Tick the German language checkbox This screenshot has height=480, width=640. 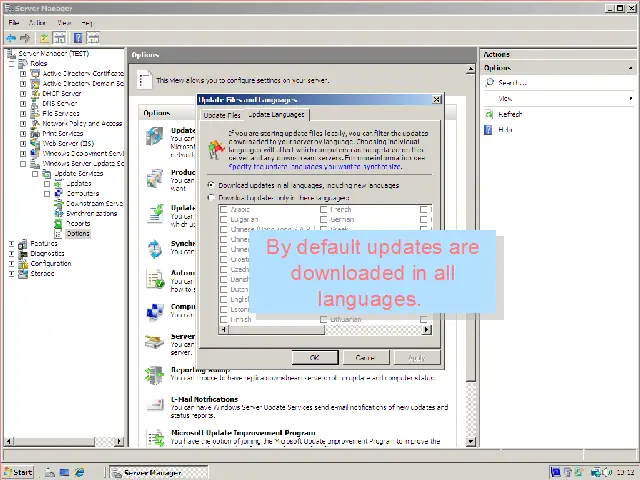[323, 219]
